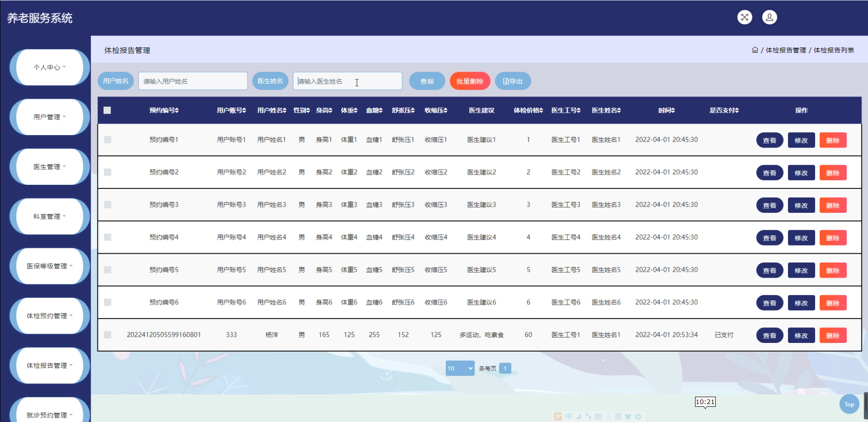Viewport: 868px width, 422px height.
Task: Sort by 体检价格 column header
Action: 529,110
